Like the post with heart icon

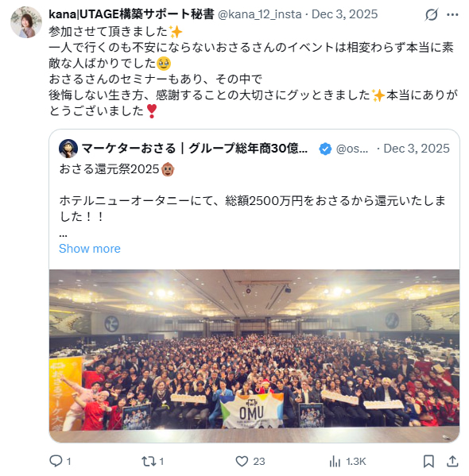click(242, 461)
